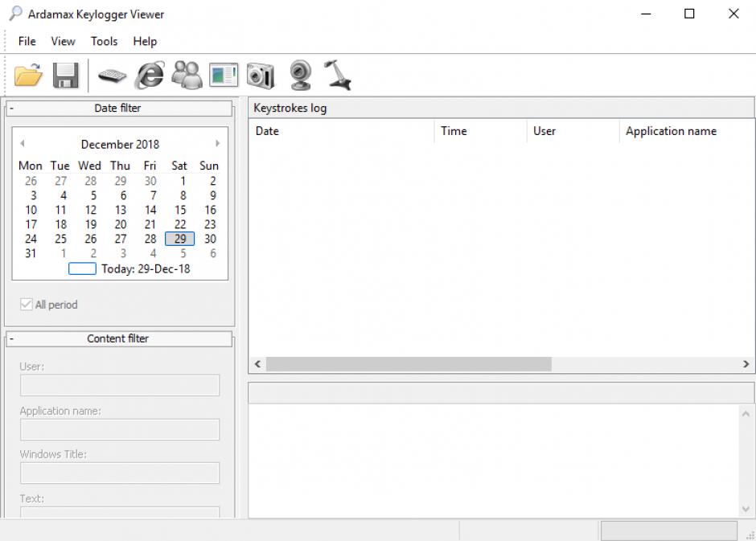Screen dimensions: 756x541
Task: Toggle the All period checkbox
Action: click(27, 305)
